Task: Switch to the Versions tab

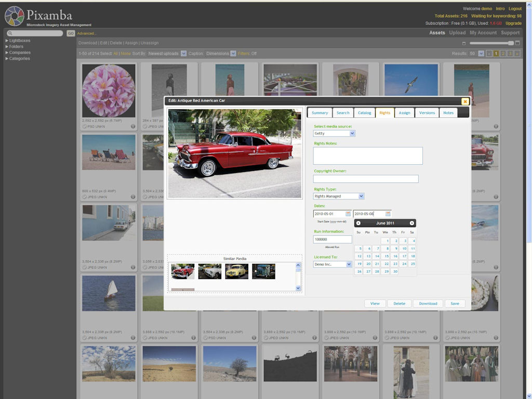Action: [x=427, y=113]
